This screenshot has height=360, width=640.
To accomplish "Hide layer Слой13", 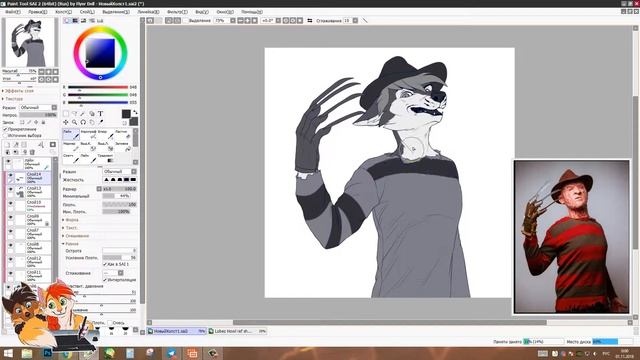I will tap(11, 190).
